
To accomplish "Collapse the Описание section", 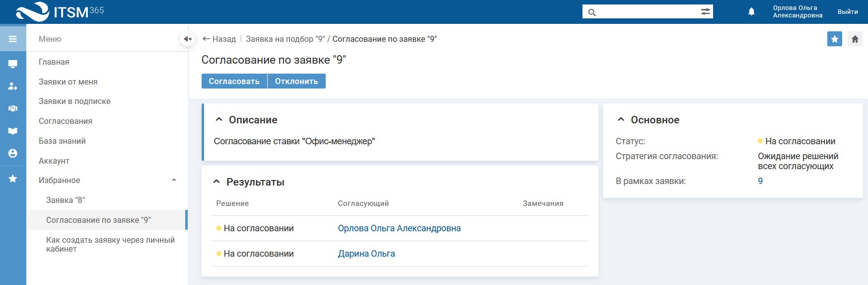I will click(x=219, y=120).
